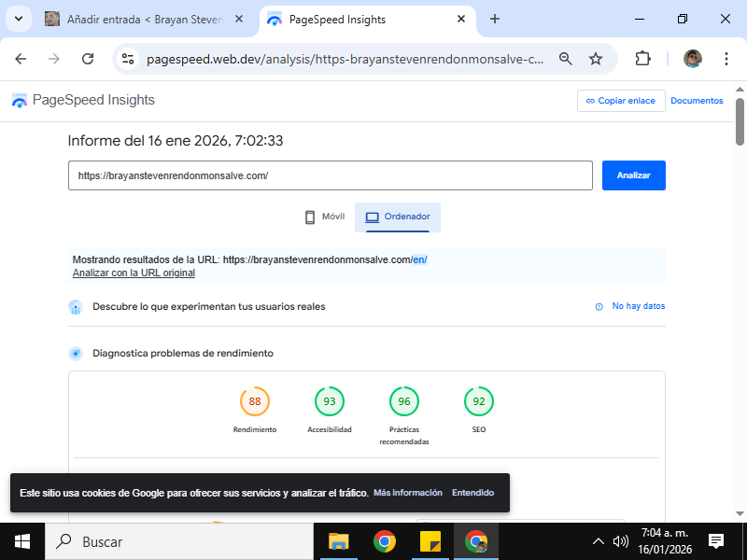Expand the tab search dropdown arrow
The width and height of the screenshot is (747, 560).
(x=18, y=19)
